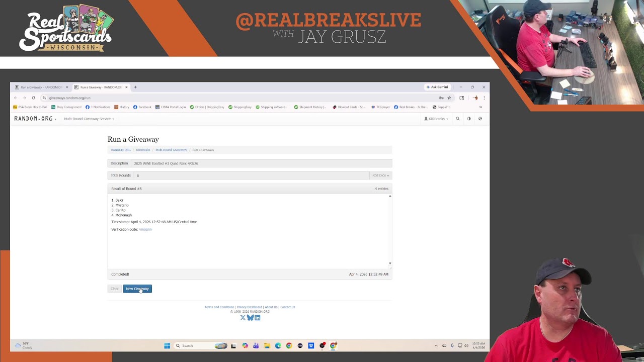The image size is (644, 362).
Task: Open Terms and Conditions footer link
Action: point(219,307)
